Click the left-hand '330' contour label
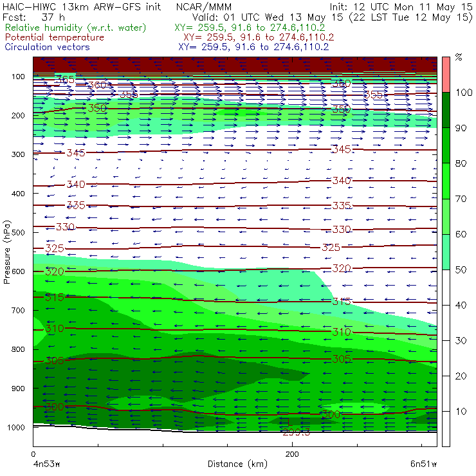Viewport: 476px width, 476px height. tap(65, 227)
